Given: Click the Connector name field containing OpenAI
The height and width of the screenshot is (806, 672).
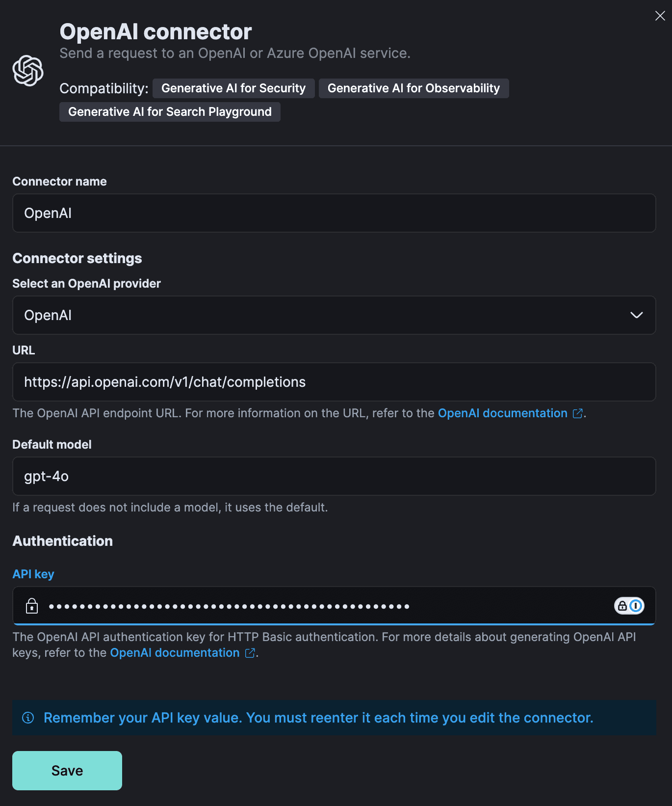Looking at the screenshot, I should point(334,213).
